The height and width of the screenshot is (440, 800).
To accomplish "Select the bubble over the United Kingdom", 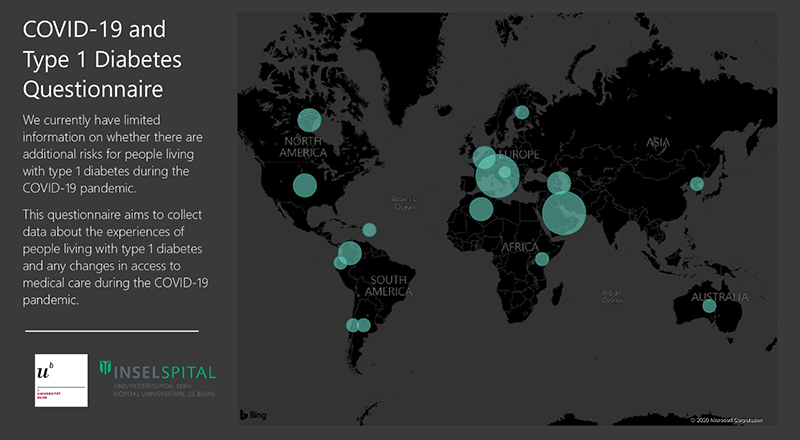I will 484,158.
